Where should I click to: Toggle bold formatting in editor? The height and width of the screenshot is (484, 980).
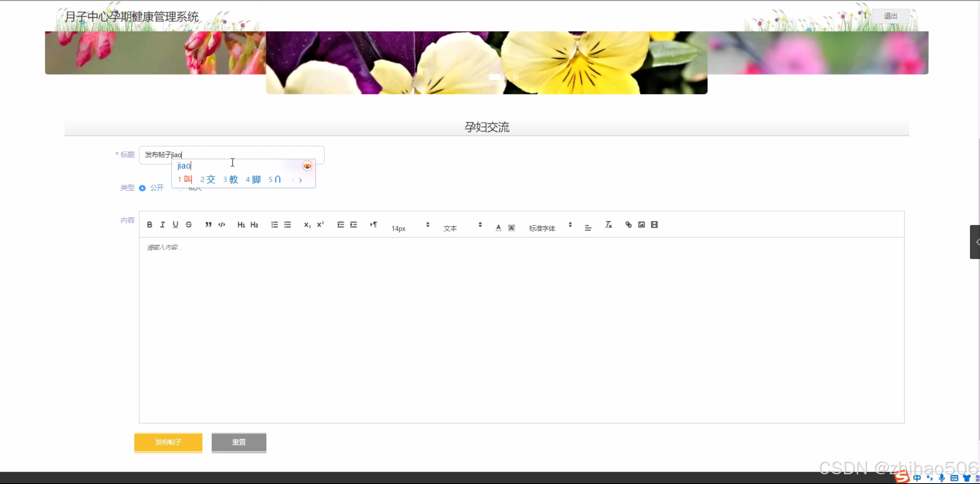[x=150, y=225]
